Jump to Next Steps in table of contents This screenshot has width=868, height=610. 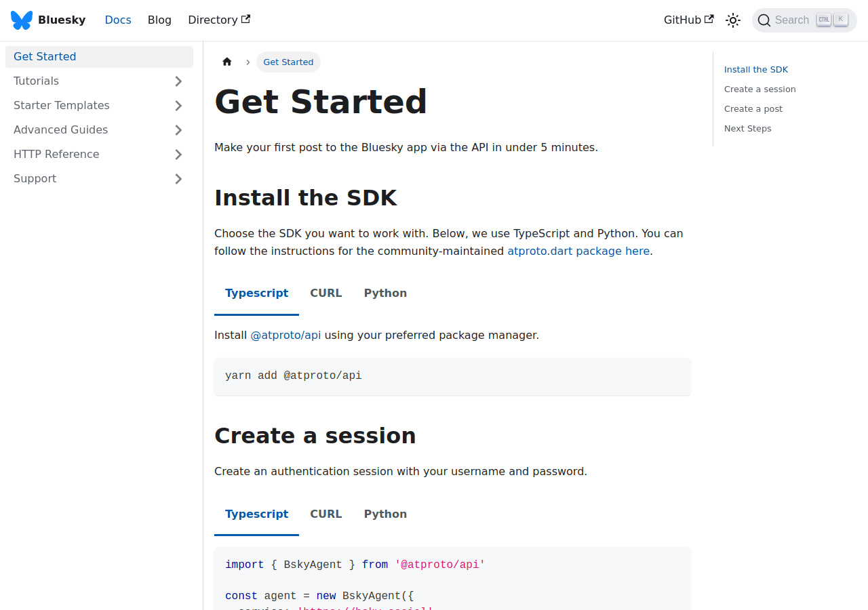[748, 129]
